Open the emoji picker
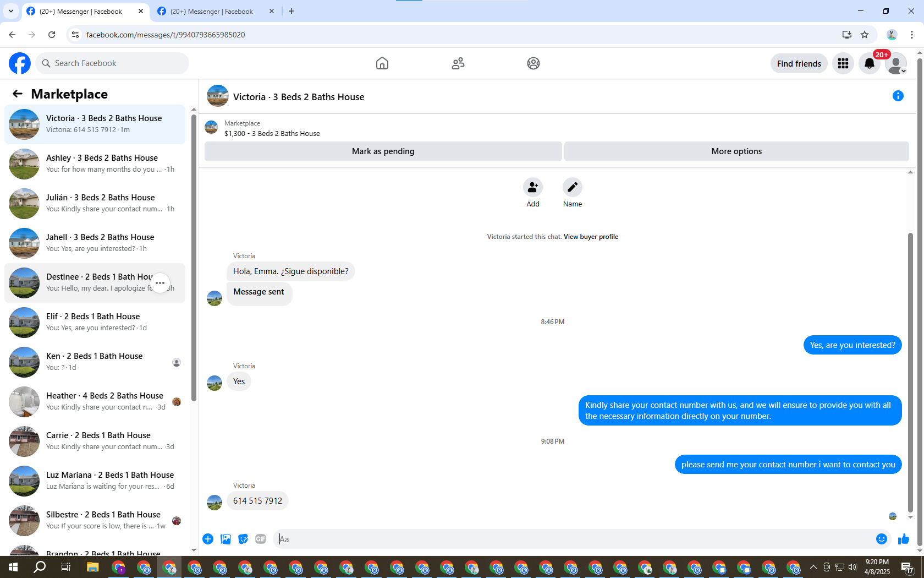 click(x=882, y=539)
